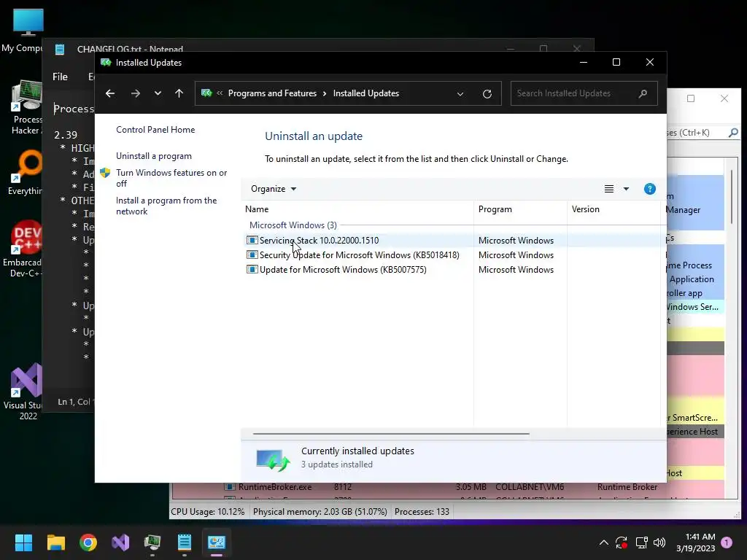Open the recent locations chevron beside Forward
The height and width of the screenshot is (560, 747).
158,93
